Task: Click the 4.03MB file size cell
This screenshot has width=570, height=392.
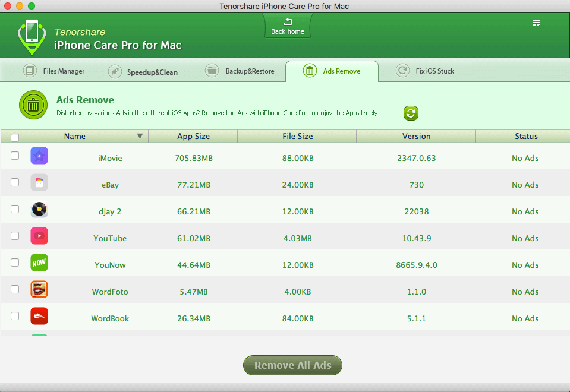Action: [x=298, y=238]
